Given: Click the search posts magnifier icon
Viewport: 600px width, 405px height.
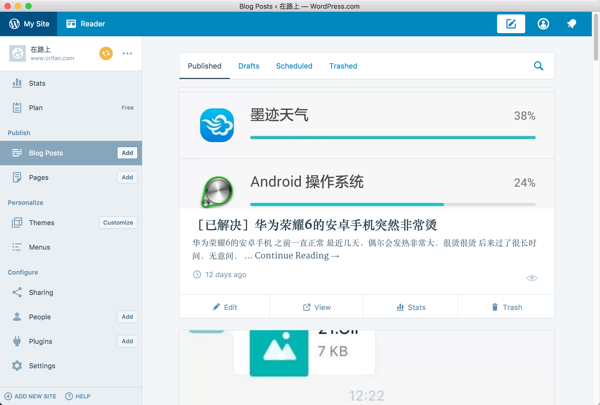Looking at the screenshot, I should (x=538, y=66).
